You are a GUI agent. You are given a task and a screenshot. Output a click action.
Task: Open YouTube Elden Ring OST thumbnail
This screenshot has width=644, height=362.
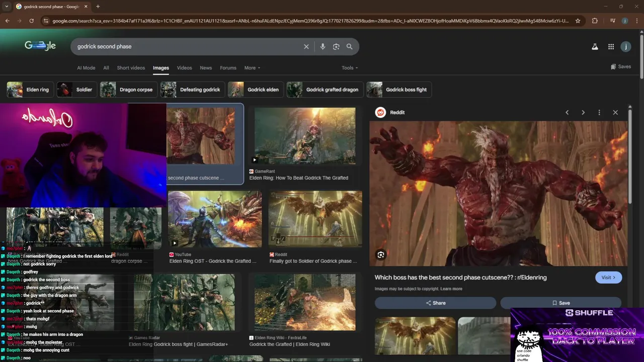(215, 219)
